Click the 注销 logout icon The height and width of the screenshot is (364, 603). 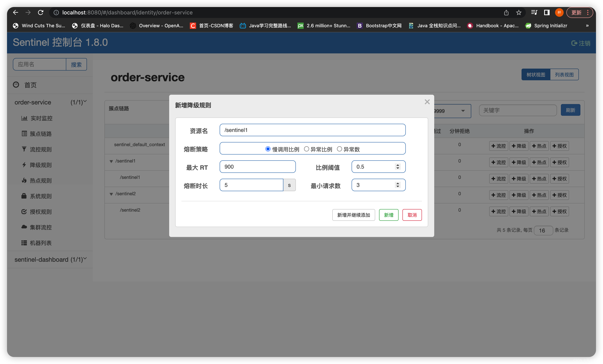tap(574, 43)
